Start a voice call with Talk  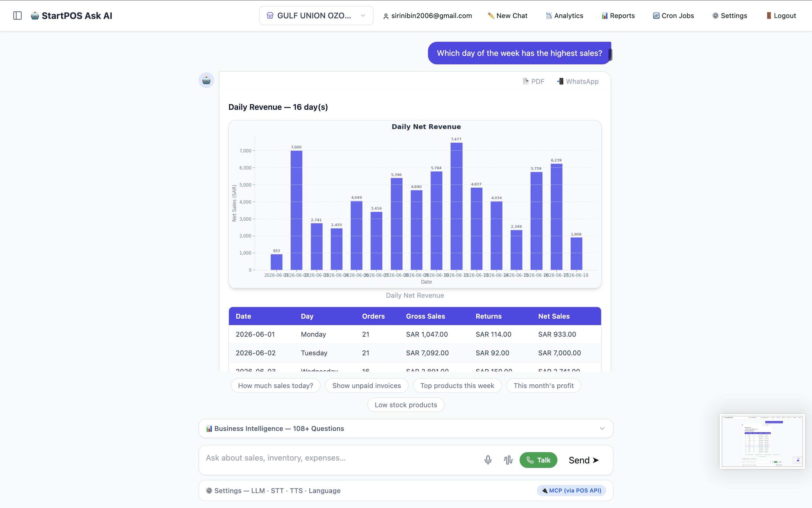tap(538, 460)
